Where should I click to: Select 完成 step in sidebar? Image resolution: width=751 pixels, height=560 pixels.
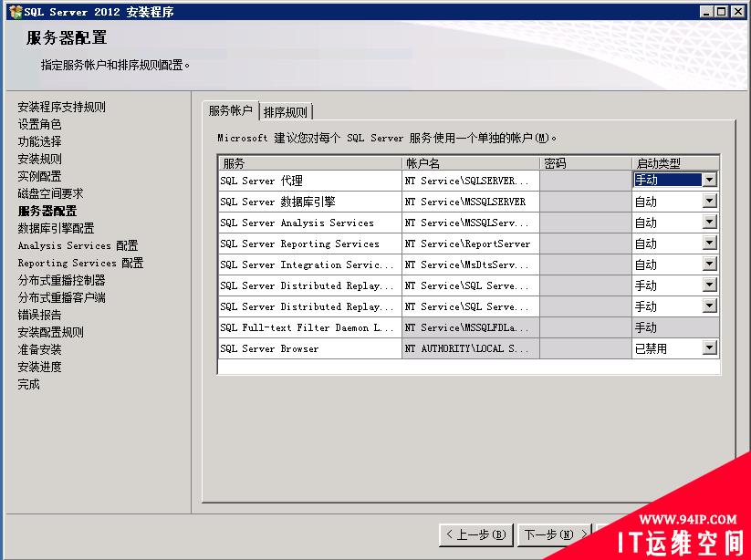coord(28,384)
